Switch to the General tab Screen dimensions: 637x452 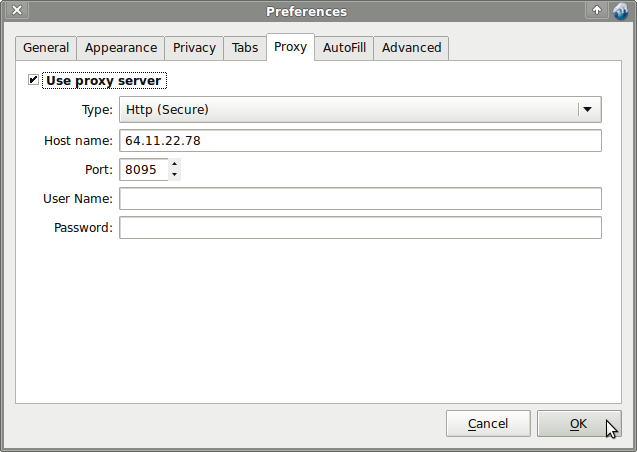[46, 48]
